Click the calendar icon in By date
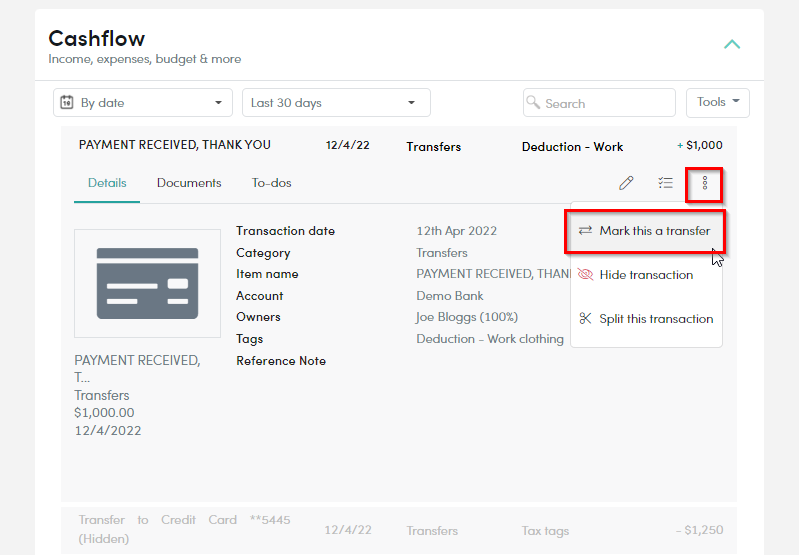The height and width of the screenshot is (555, 799). (67, 102)
